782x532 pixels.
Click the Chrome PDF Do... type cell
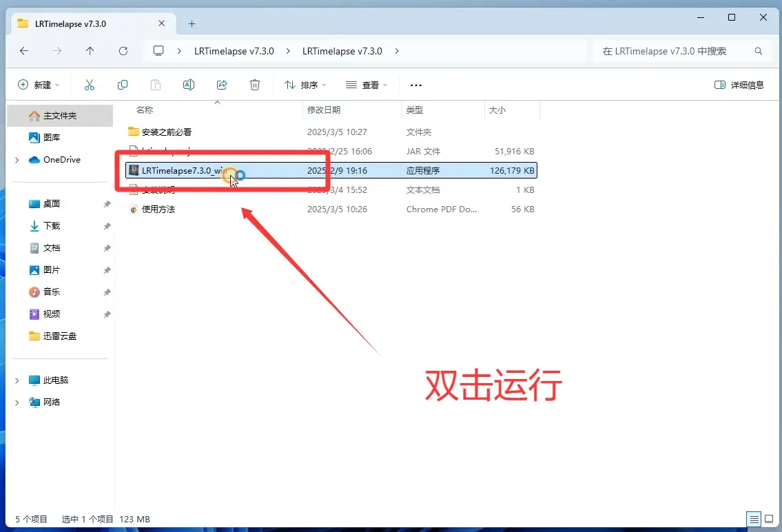tap(442, 209)
